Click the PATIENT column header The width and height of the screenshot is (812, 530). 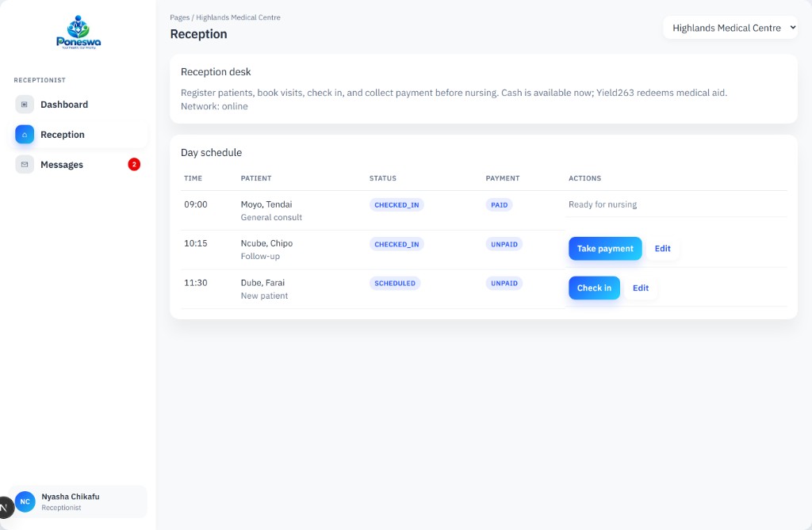point(256,178)
